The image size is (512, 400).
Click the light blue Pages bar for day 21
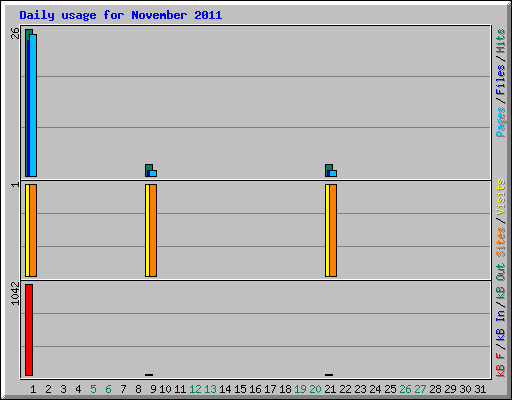(333, 174)
